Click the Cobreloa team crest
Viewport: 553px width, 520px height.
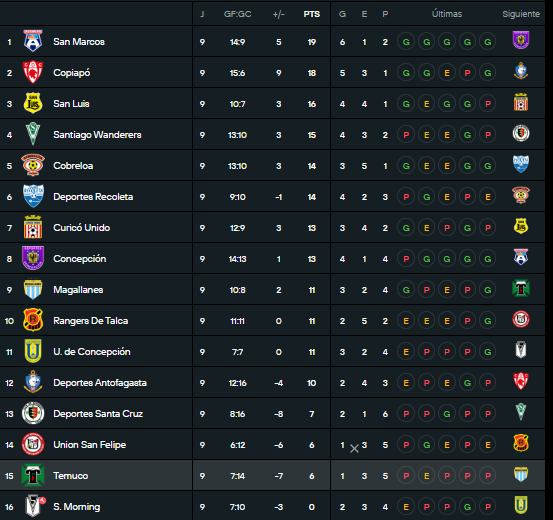point(33,165)
